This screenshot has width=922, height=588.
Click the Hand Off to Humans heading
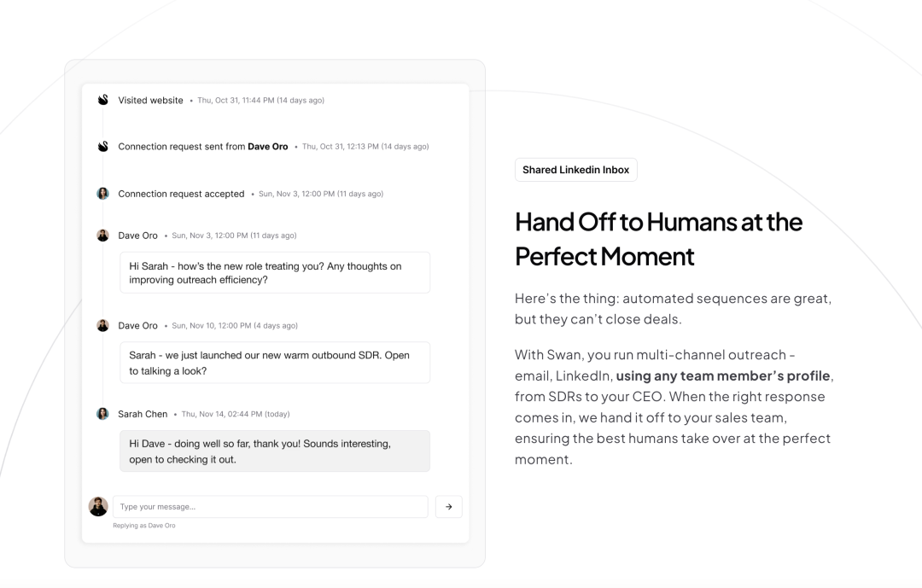pos(658,239)
